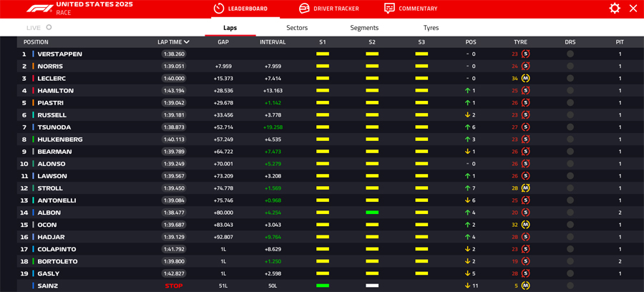644x292 pixels.
Task: Click the Driver Tracker helmet icon
Action: [304, 9]
